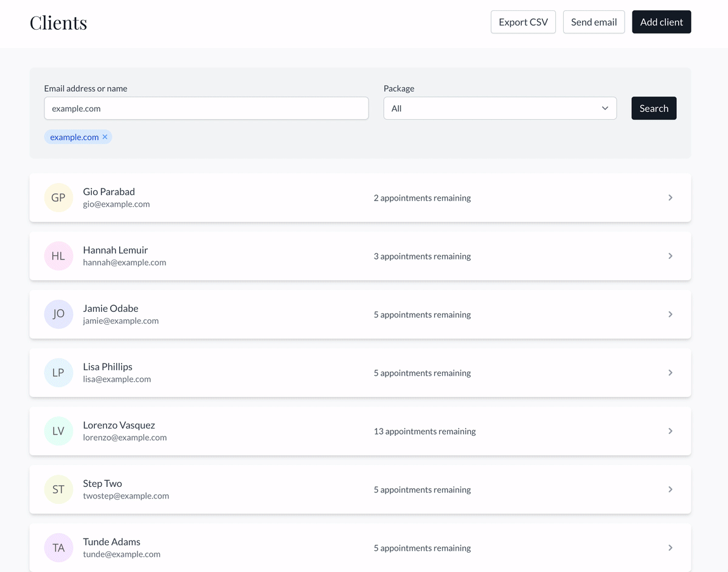
Task: Click the Send email button
Action: 594,22
